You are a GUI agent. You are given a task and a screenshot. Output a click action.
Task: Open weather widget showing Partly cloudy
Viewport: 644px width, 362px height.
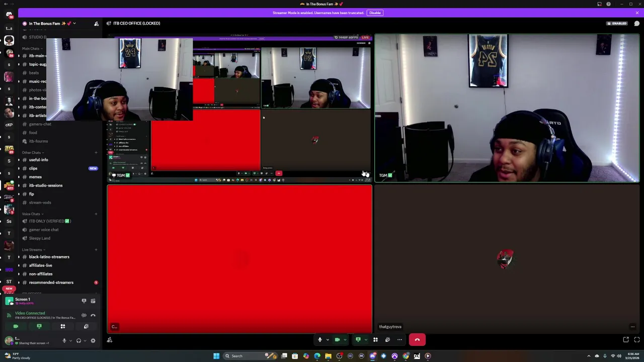coord(18,356)
